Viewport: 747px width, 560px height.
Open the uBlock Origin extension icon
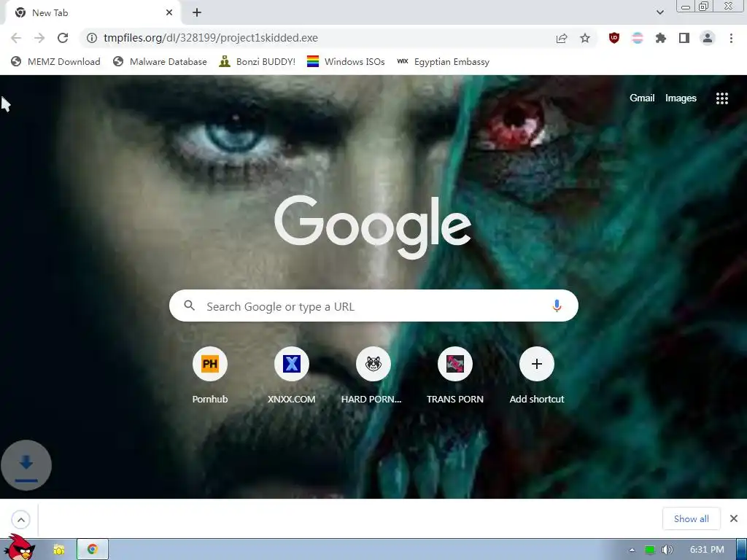coord(614,38)
